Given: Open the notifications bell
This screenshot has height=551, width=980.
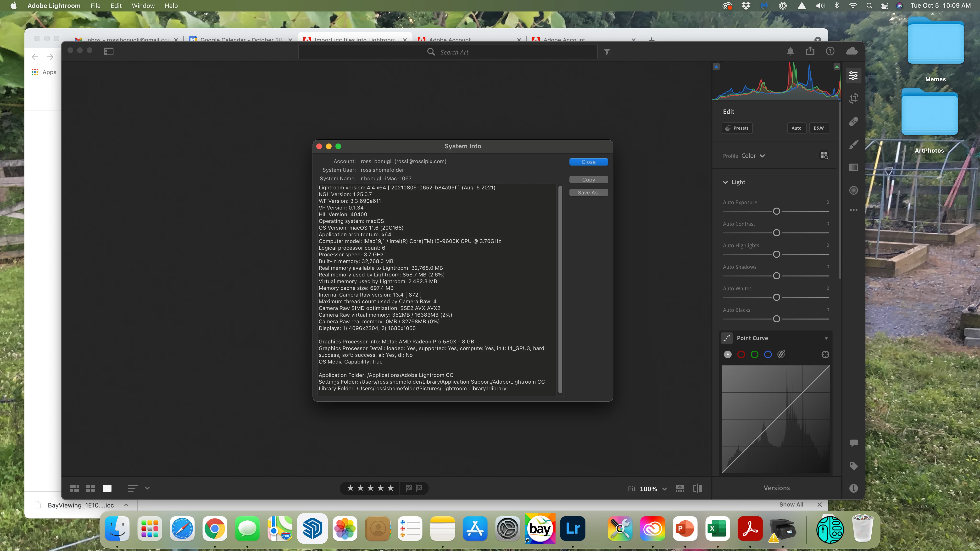Looking at the screenshot, I should [x=790, y=51].
